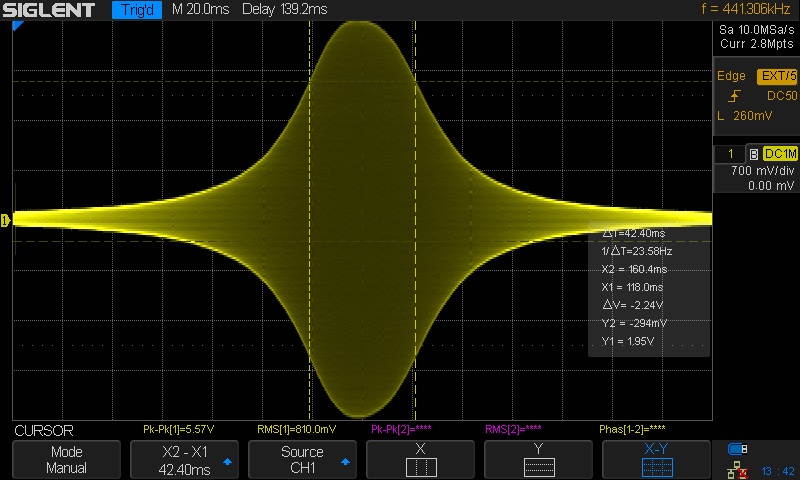
Task: Select the X-Y cursors option
Action: (657, 459)
